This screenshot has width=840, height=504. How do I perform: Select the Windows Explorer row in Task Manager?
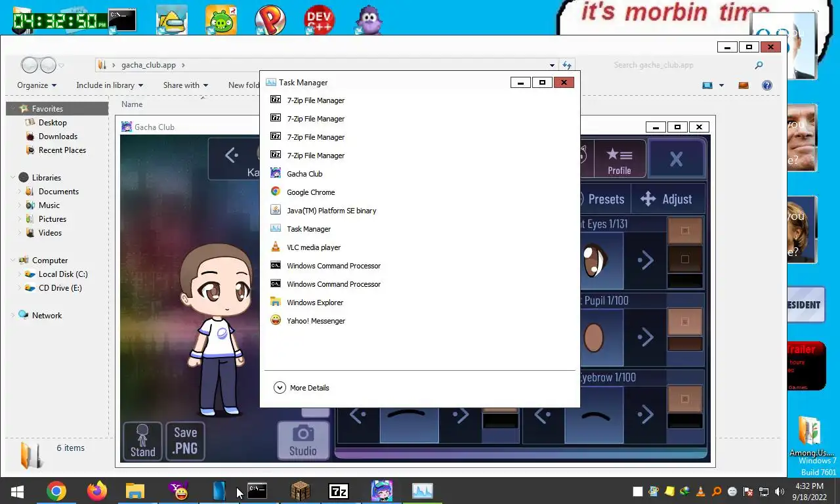(x=420, y=303)
